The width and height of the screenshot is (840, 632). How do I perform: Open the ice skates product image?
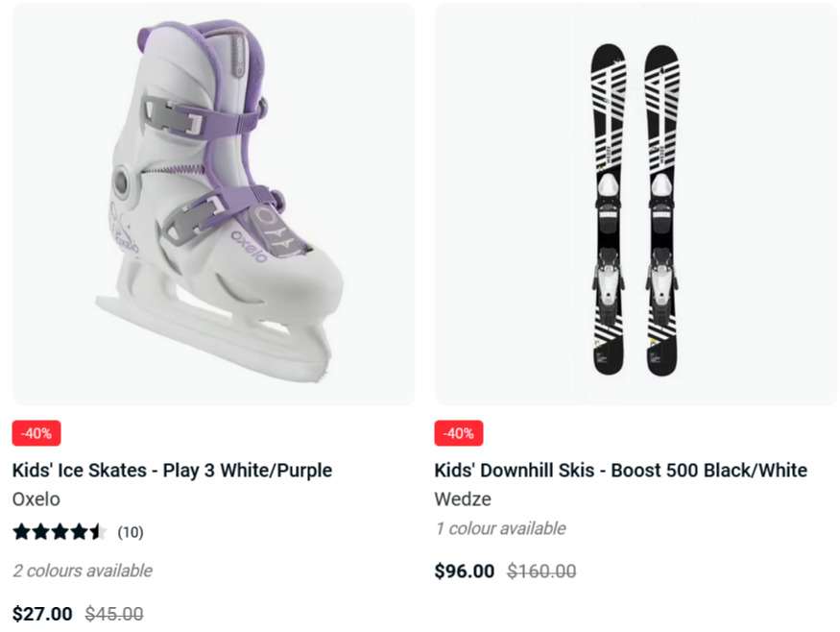pos(213,204)
